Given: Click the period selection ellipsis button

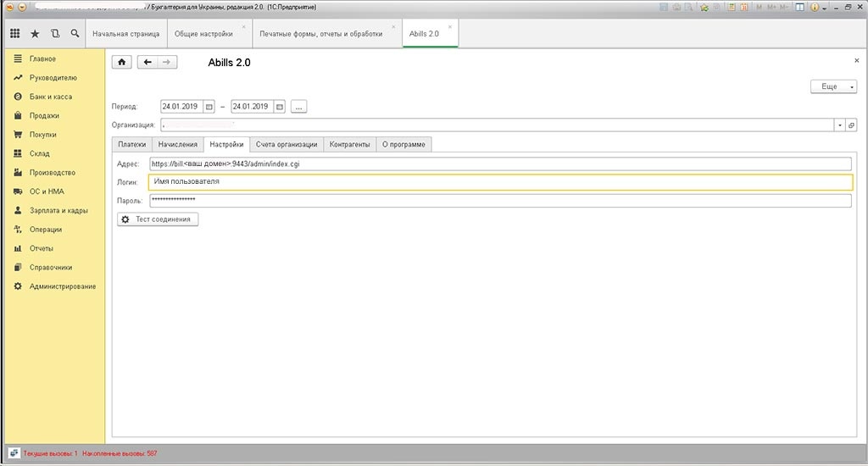Looking at the screenshot, I should [x=298, y=107].
